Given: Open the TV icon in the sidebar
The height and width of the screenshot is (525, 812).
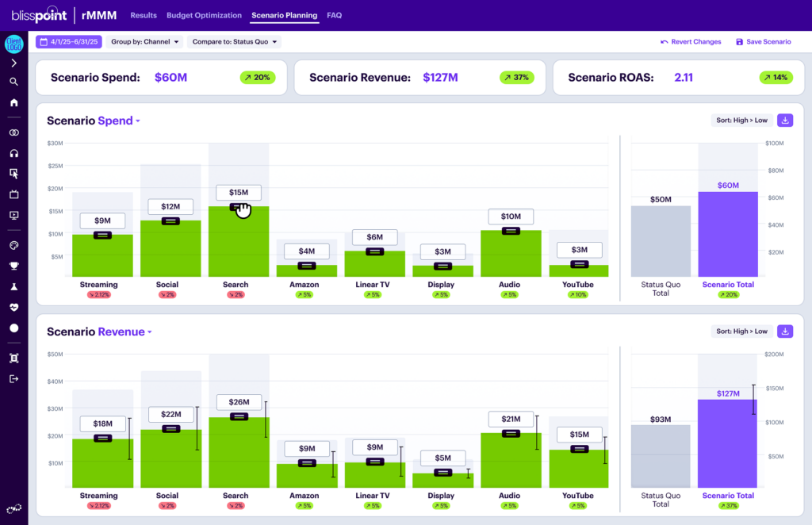Looking at the screenshot, I should pos(14,194).
